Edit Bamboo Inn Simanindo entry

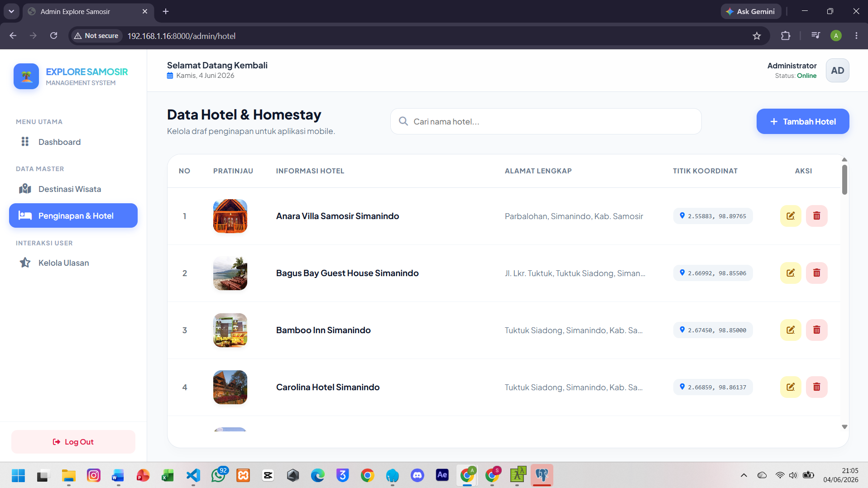[x=791, y=330]
